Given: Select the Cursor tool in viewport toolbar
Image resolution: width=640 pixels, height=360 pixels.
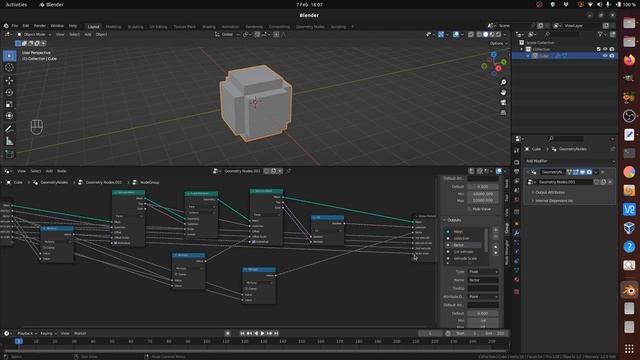Looking at the screenshot, I should pos(9,68).
